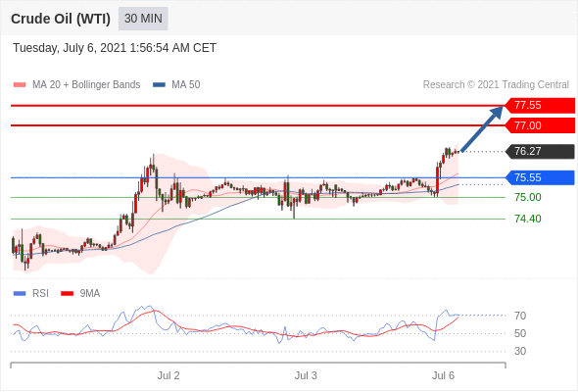Toggle the MA 50 legend entry
Viewport: 578px width, 392px height.
176,85
